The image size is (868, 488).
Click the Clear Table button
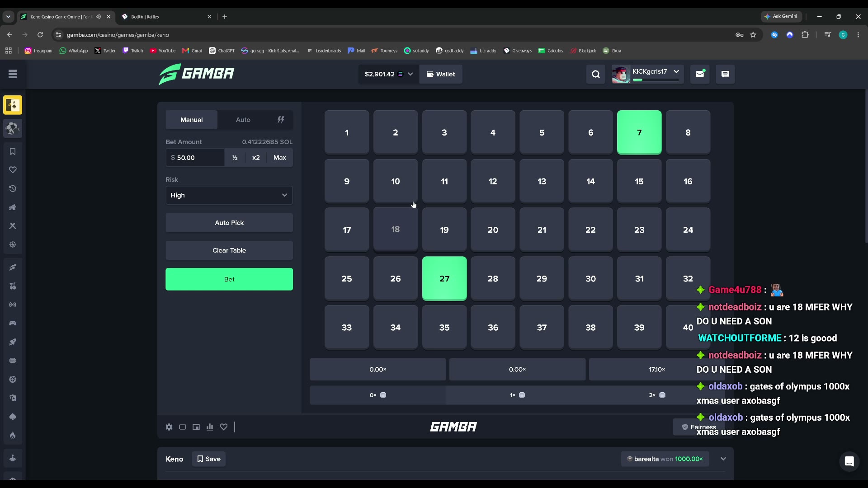[229, 250]
